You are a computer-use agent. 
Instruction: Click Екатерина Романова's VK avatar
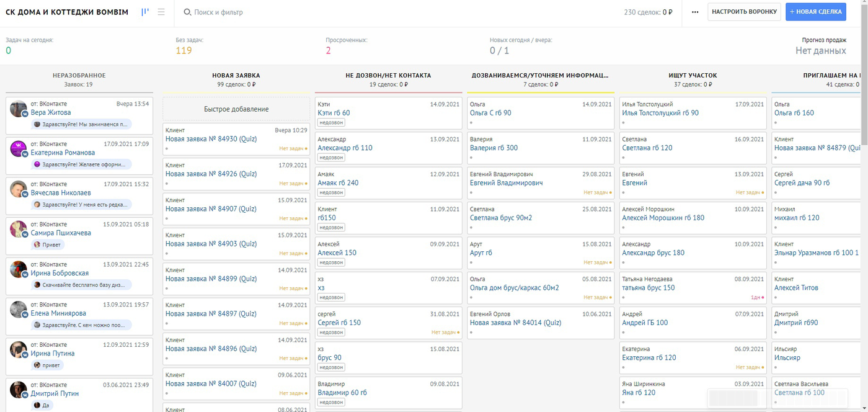click(18, 148)
